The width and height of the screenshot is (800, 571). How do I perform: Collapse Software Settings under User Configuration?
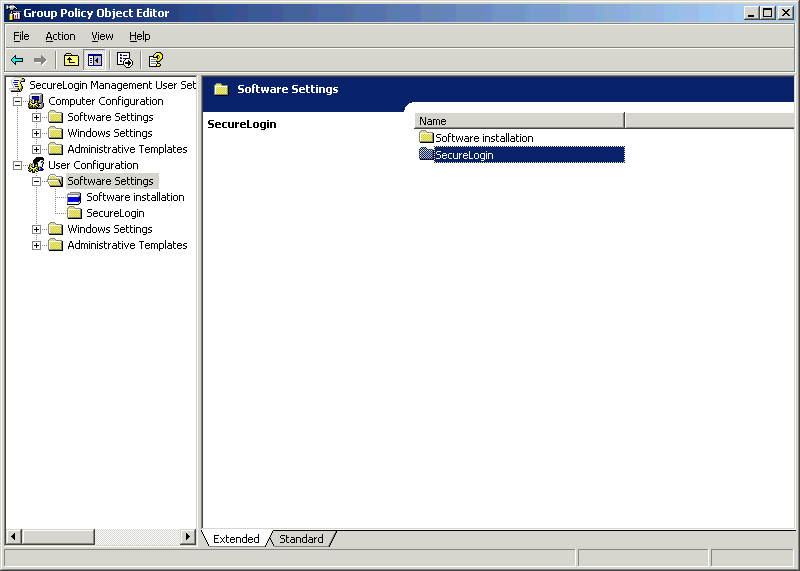click(36, 181)
